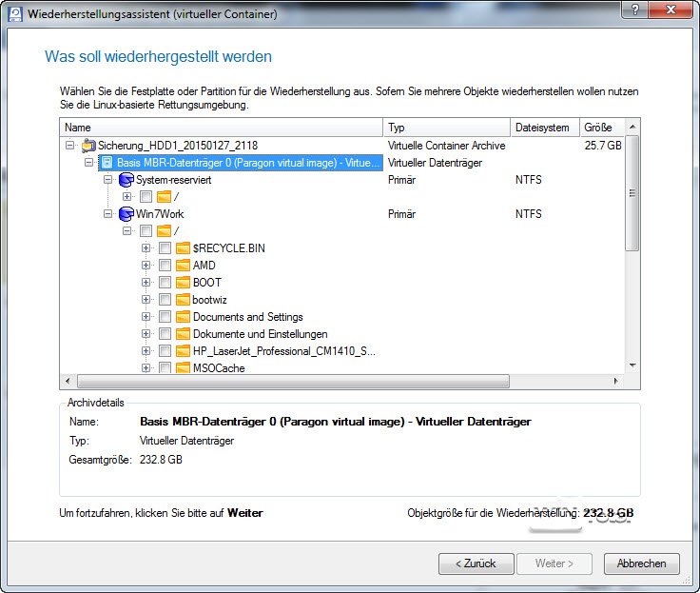The image size is (700, 593).
Task: Click the root folder icon under Win7Work
Action: point(165,231)
